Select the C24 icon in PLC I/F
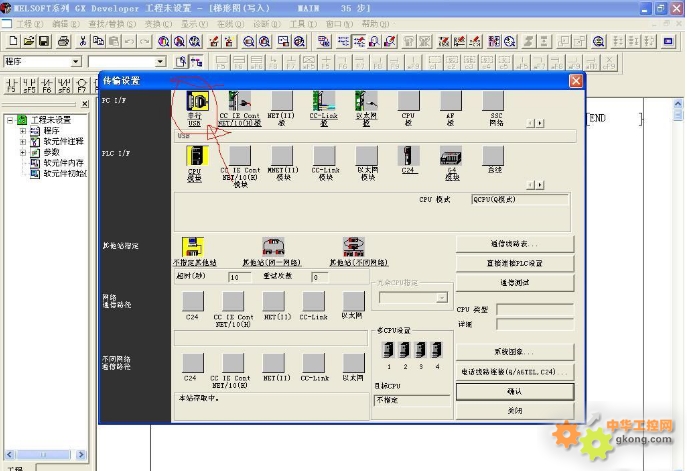687x471 pixels. (408, 156)
